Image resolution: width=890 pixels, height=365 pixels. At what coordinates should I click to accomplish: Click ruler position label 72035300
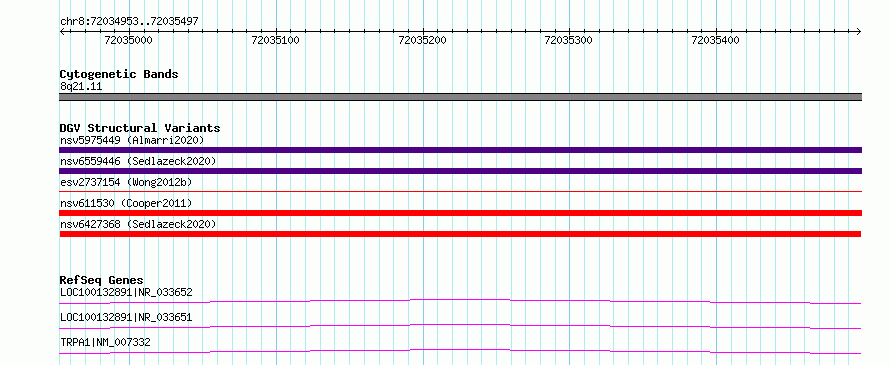pos(568,40)
